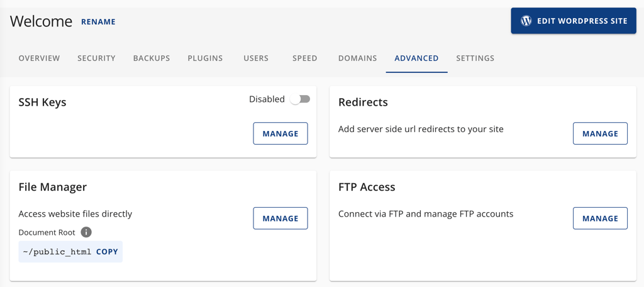Viewport: 644px width, 287px height.
Task: Click the WordPress logo icon
Action: (x=526, y=21)
